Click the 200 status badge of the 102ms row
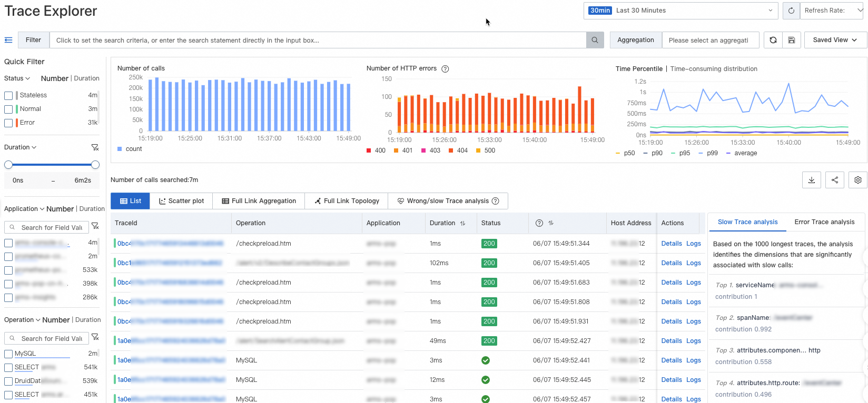The image size is (868, 403). (489, 263)
